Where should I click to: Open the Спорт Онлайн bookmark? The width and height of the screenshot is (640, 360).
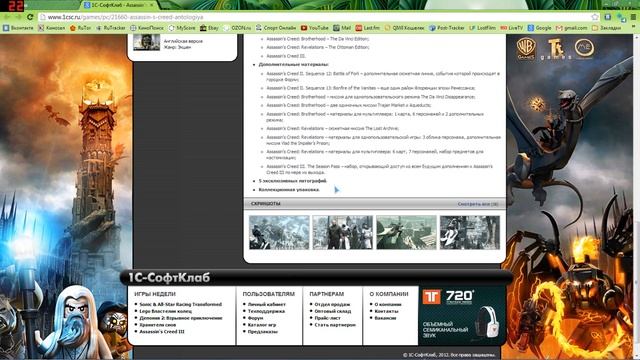pyautogui.click(x=276, y=28)
